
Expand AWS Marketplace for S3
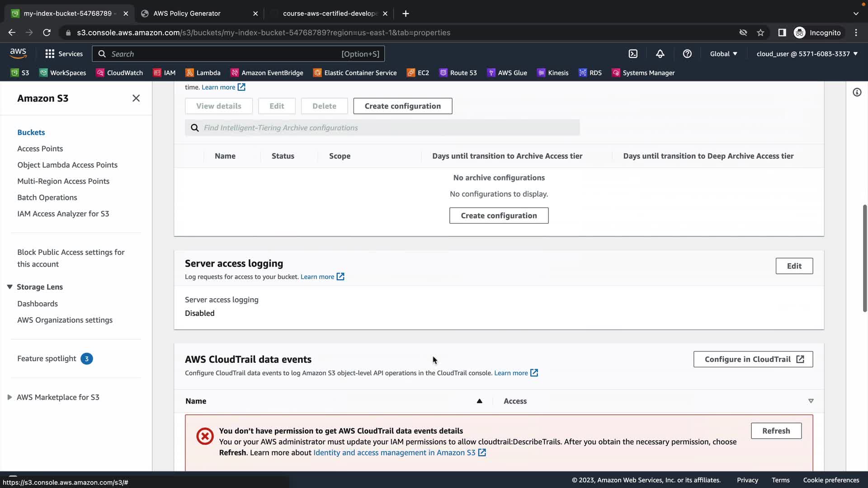[x=9, y=397]
